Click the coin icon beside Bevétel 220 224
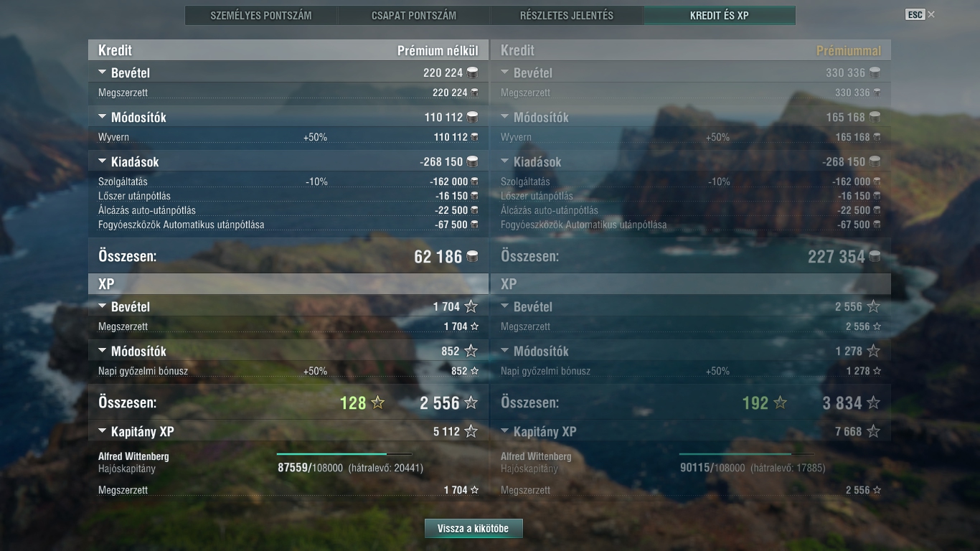The height and width of the screenshot is (551, 980). click(472, 72)
